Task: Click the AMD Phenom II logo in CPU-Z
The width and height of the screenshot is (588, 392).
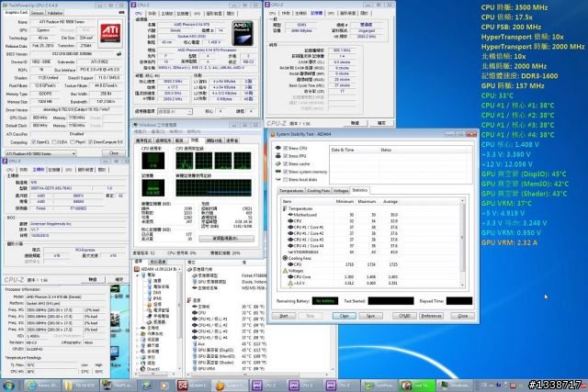Action: click(243, 34)
